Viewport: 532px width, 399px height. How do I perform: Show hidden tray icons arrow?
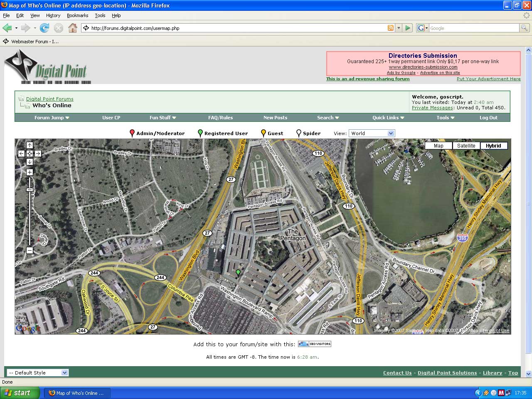tap(478, 393)
